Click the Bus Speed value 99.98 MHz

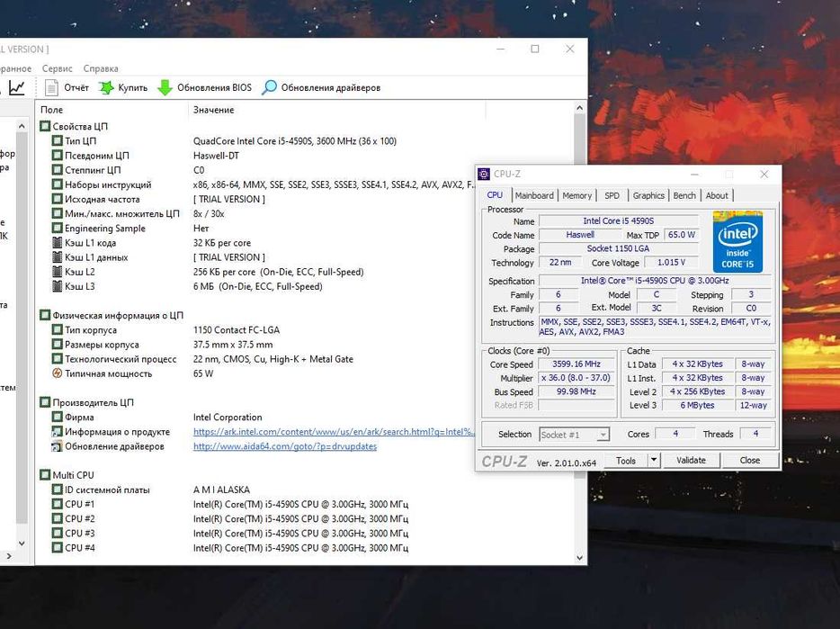pos(576,392)
